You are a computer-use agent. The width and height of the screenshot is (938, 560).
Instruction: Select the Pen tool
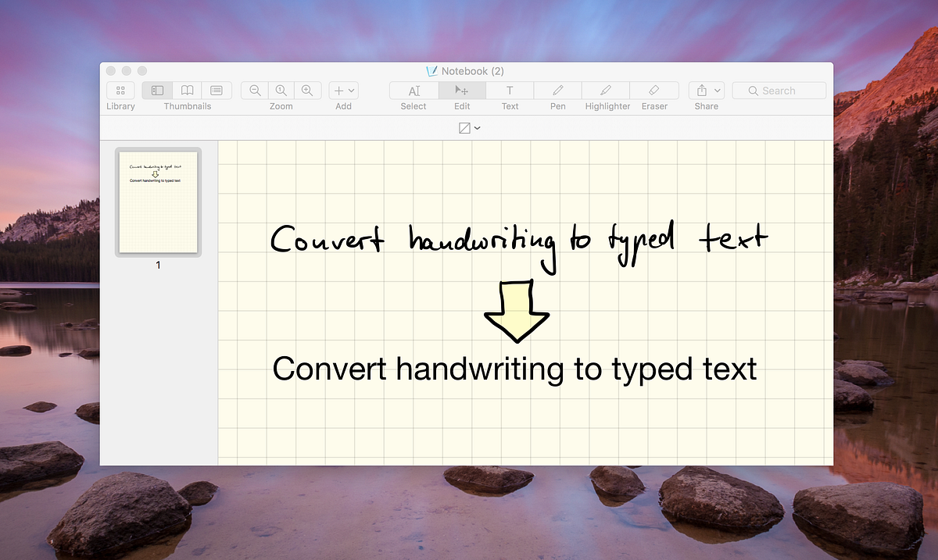click(x=557, y=90)
